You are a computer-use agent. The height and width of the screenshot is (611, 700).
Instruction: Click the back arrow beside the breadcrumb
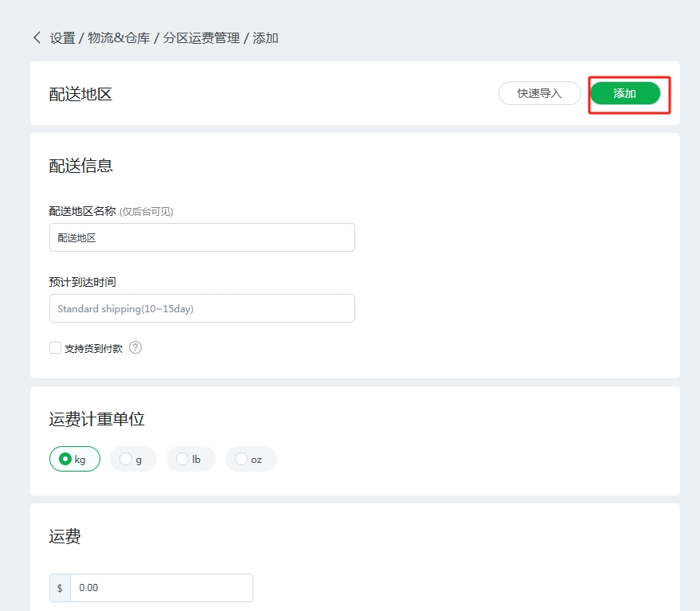tap(37, 37)
